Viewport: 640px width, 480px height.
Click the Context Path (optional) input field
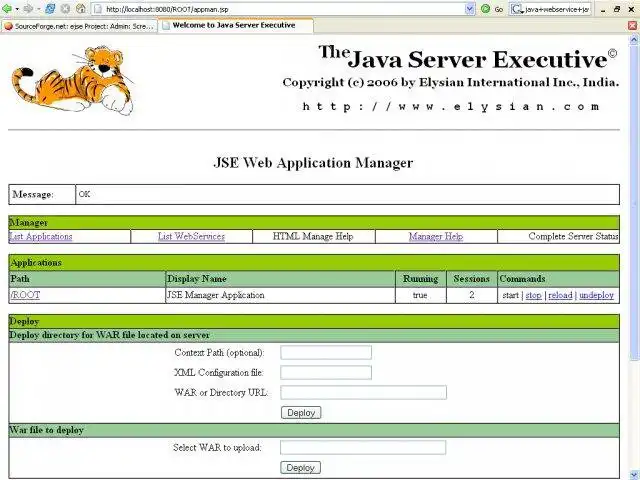coord(326,352)
